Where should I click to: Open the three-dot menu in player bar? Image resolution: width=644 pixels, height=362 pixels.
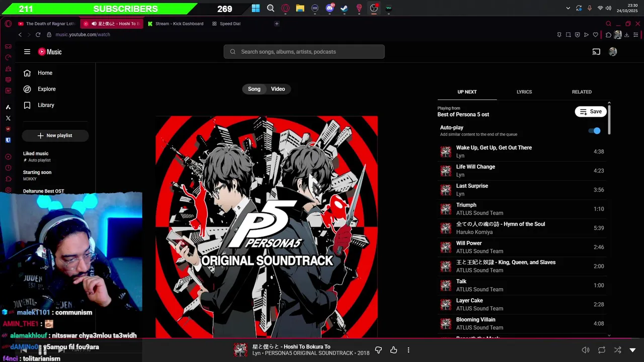pyautogui.click(x=409, y=350)
